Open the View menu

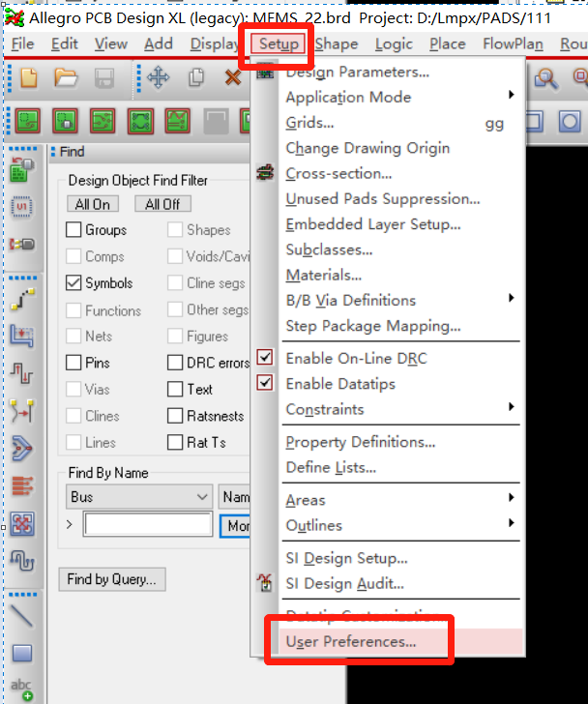click(x=111, y=44)
